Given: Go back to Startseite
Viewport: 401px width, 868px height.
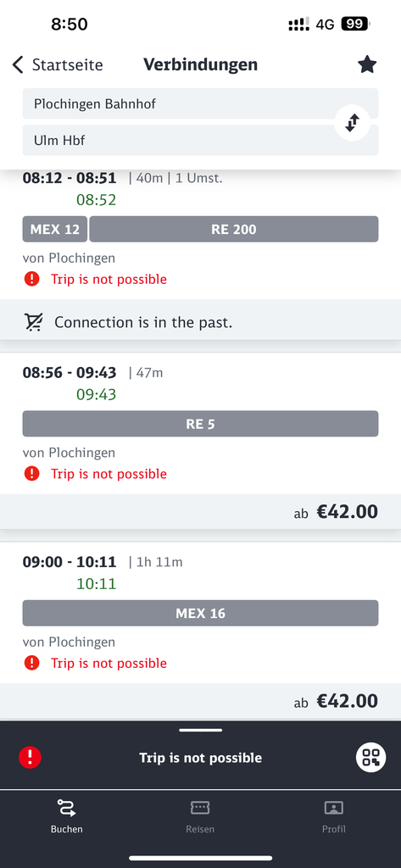Looking at the screenshot, I should pyautogui.click(x=58, y=64).
